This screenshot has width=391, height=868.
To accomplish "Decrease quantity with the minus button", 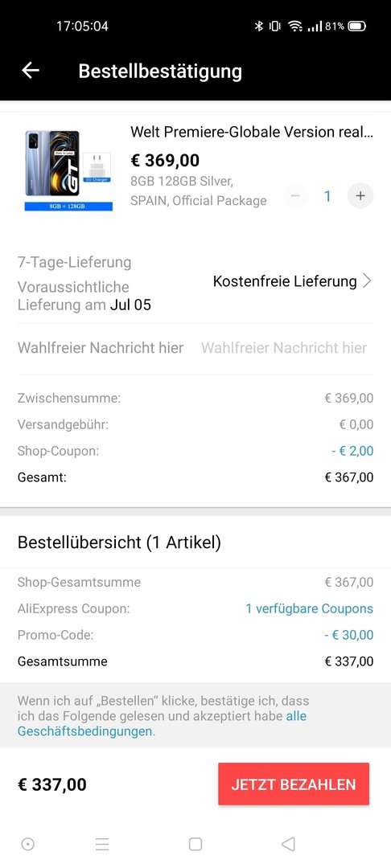I will click(x=295, y=196).
